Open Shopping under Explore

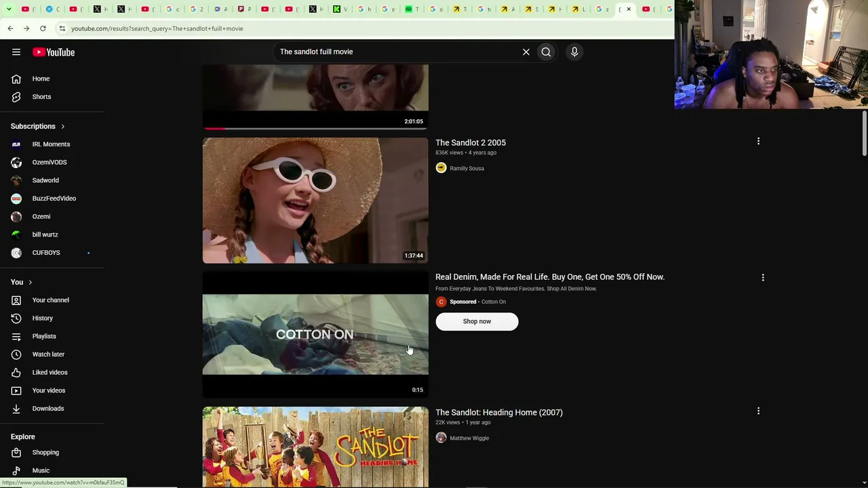pyautogui.click(x=52, y=453)
